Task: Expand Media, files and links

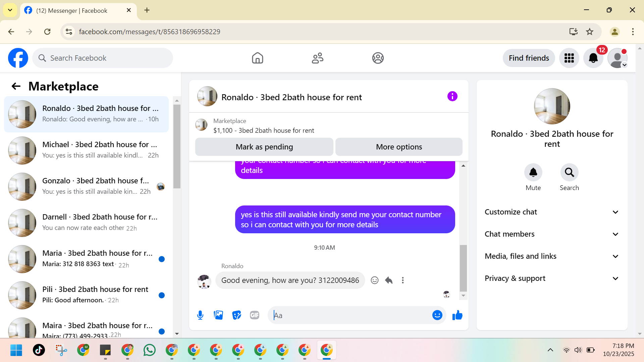Action: coord(552,256)
